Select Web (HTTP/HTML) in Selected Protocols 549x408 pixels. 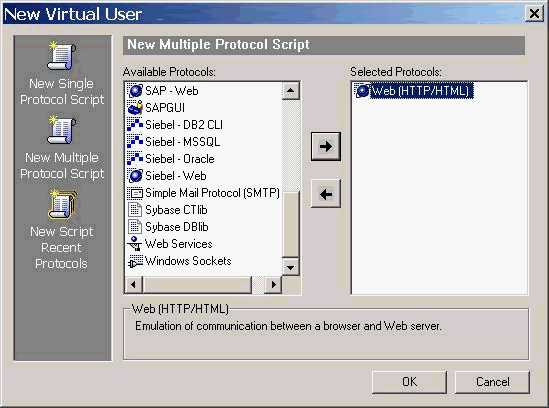click(x=422, y=91)
